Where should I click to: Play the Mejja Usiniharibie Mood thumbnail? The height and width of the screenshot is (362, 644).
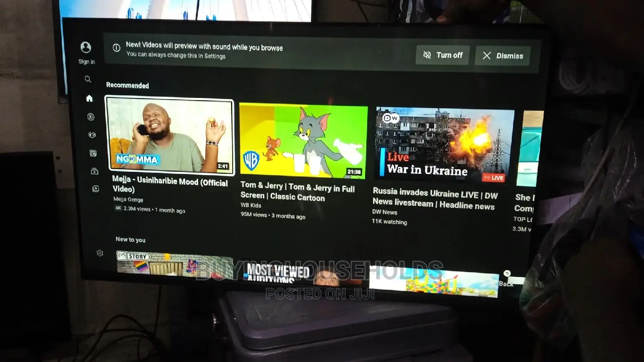tap(170, 135)
